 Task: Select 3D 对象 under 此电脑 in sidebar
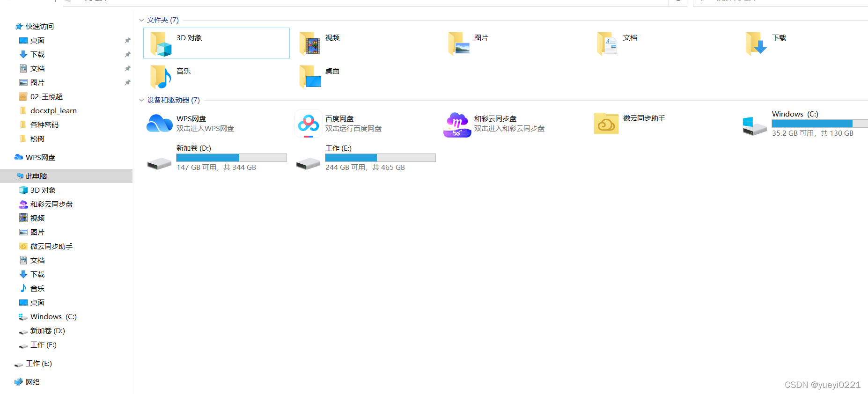[x=43, y=190]
